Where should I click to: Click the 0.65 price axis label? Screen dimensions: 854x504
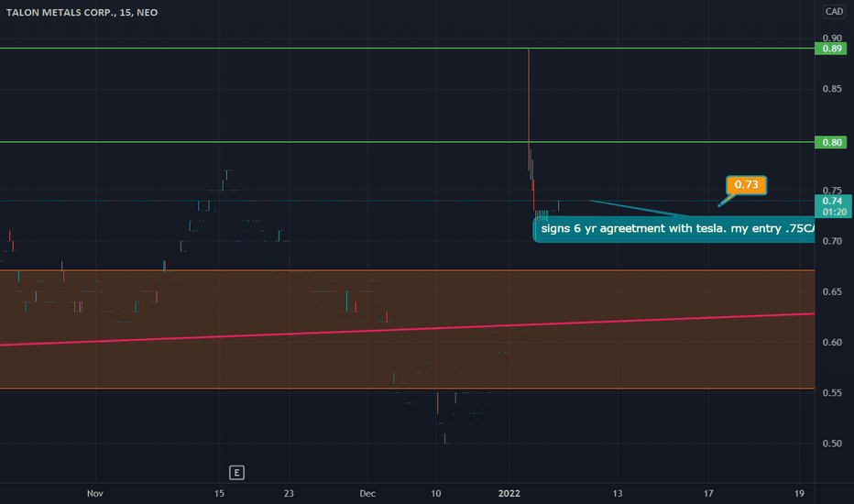(832, 291)
